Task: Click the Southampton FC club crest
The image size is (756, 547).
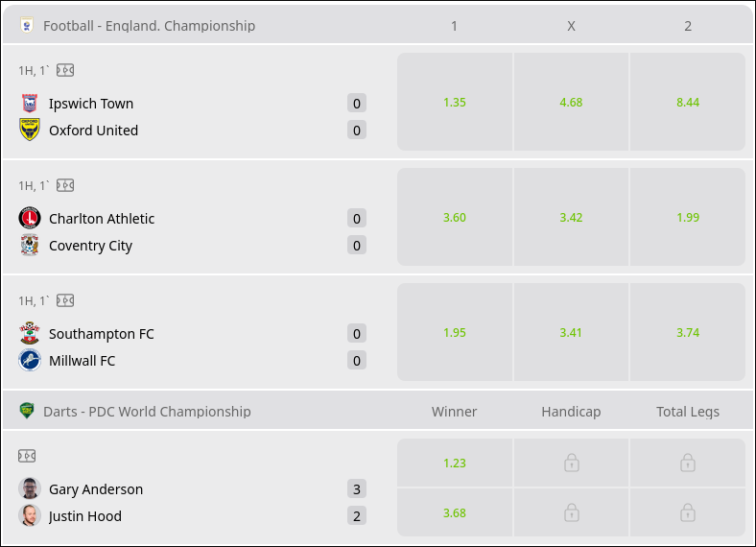Action: [x=29, y=334]
